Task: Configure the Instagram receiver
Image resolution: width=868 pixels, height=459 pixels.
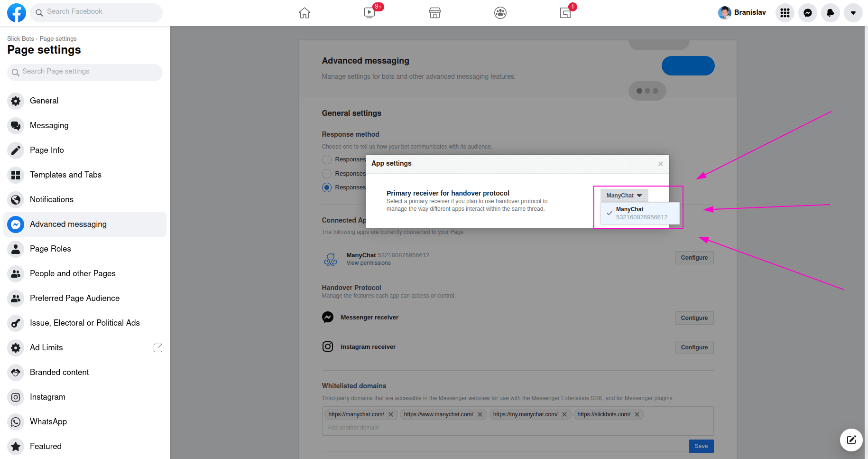Action: (x=694, y=347)
